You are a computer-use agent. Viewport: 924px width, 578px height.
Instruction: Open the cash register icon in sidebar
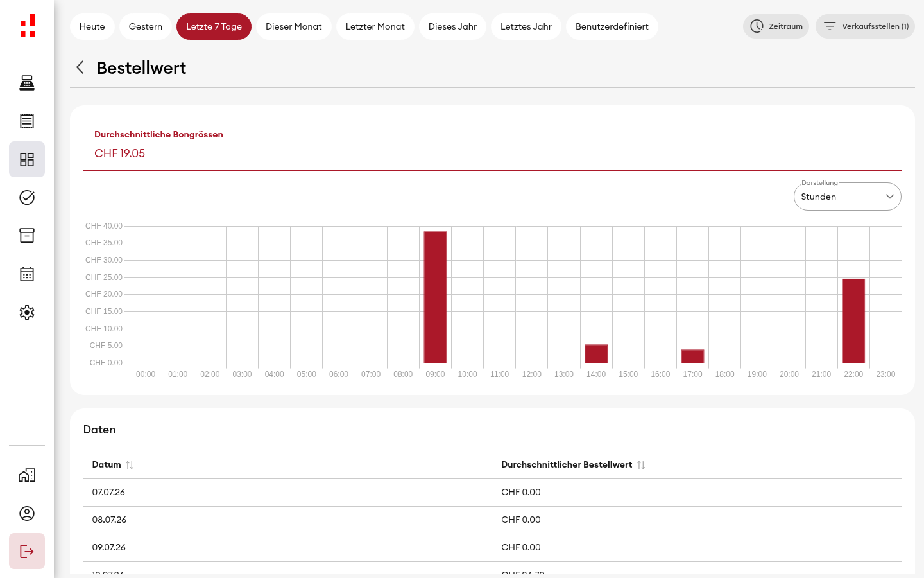point(27,83)
